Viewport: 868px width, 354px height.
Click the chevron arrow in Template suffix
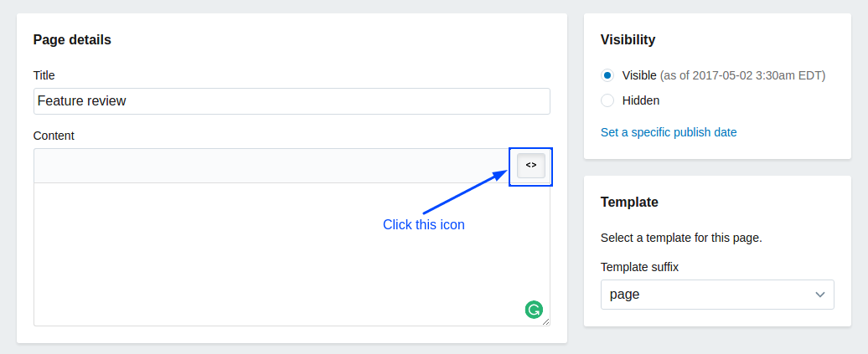tap(820, 295)
